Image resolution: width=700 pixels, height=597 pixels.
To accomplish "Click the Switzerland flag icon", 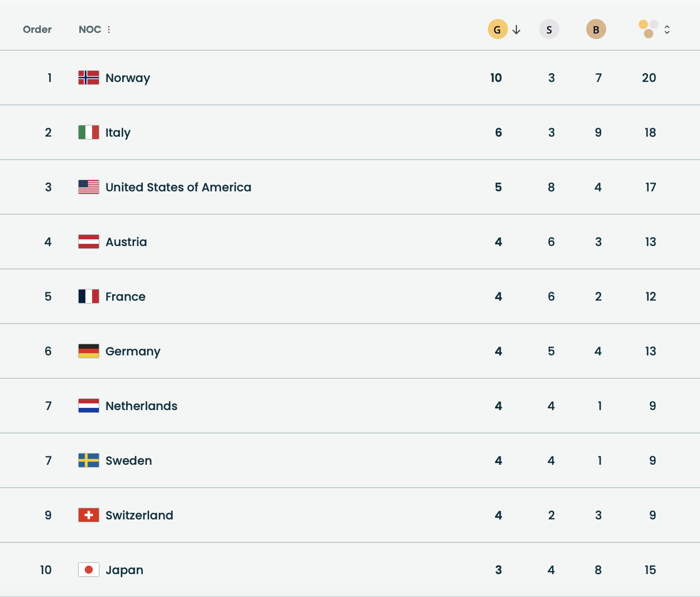I will pyautogui.click(x=89, y=515).
